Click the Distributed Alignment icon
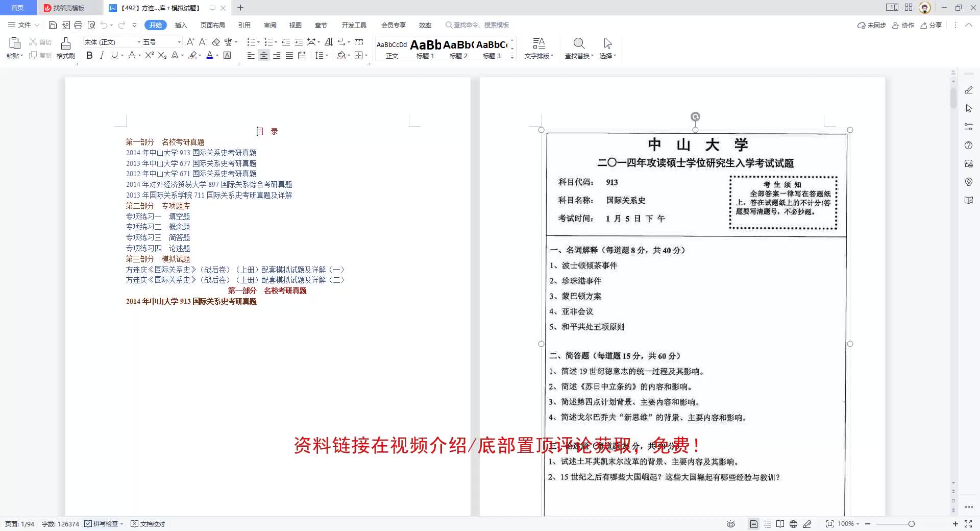The width and height of the screenshot is (980, 531). (302, 55)
